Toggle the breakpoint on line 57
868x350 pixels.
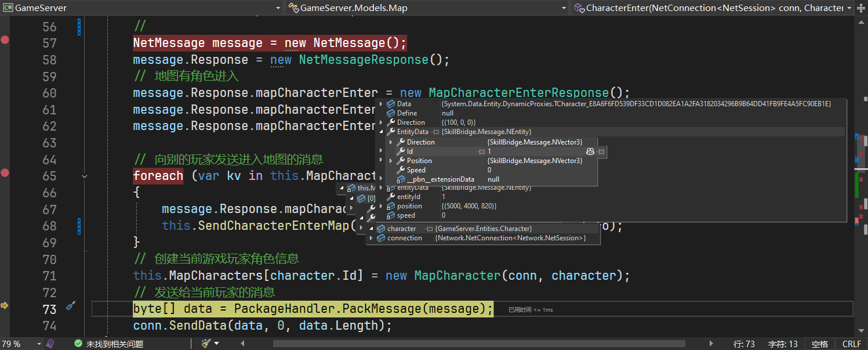5,40
